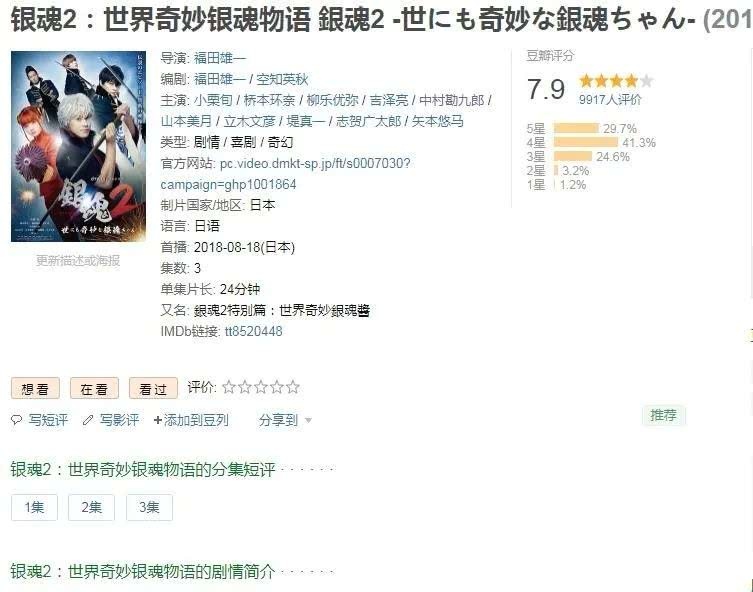
Task: Open the 银魂2 movie poster thumbnail
Action: point(78,146)
